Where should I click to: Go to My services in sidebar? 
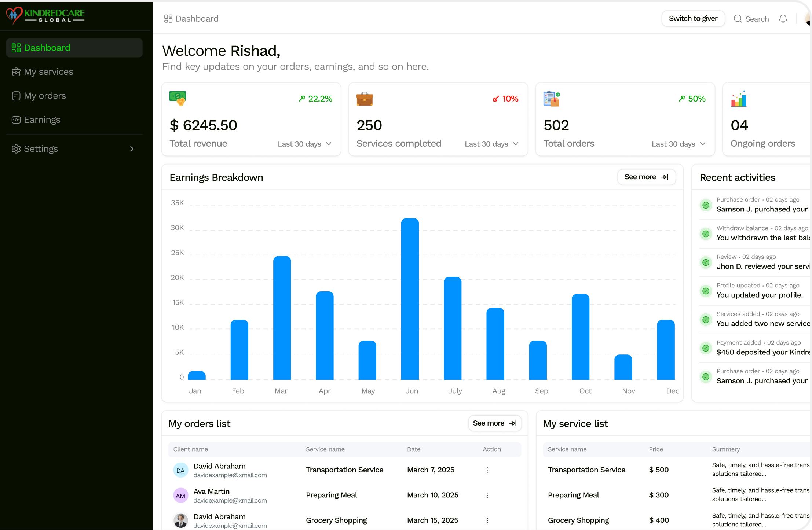pos(48,72)
